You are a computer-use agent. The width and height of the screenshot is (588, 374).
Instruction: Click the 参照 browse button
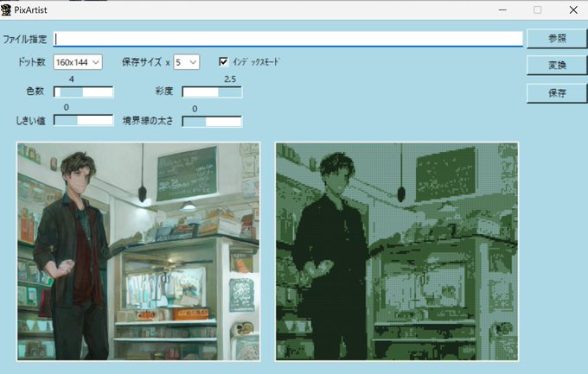point(557,39)
